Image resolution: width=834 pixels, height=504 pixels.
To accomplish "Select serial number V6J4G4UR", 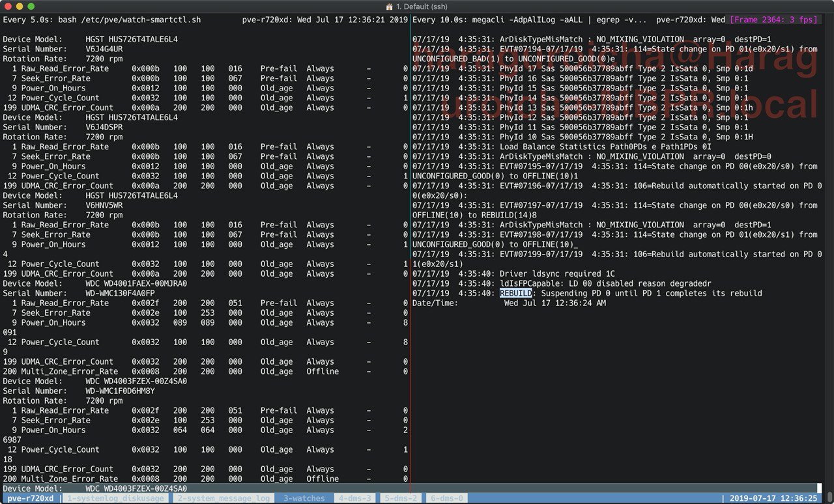I will [x=104, y=49].
